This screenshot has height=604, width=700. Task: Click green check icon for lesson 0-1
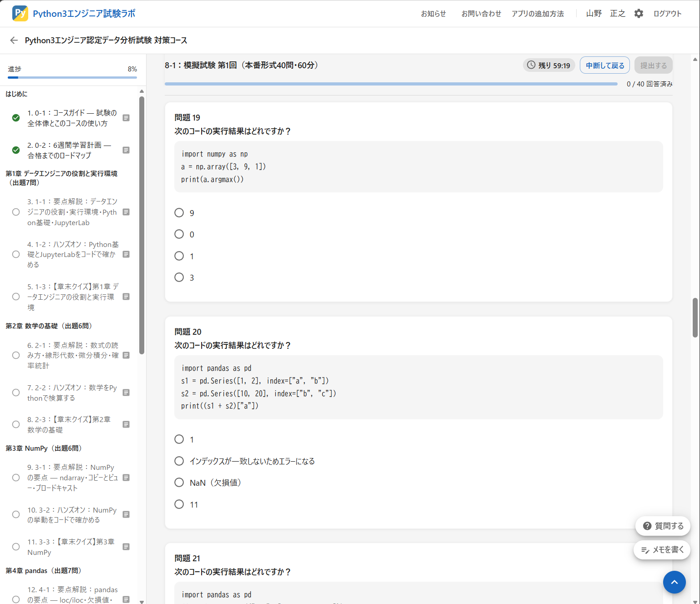(x=16, y=118)
